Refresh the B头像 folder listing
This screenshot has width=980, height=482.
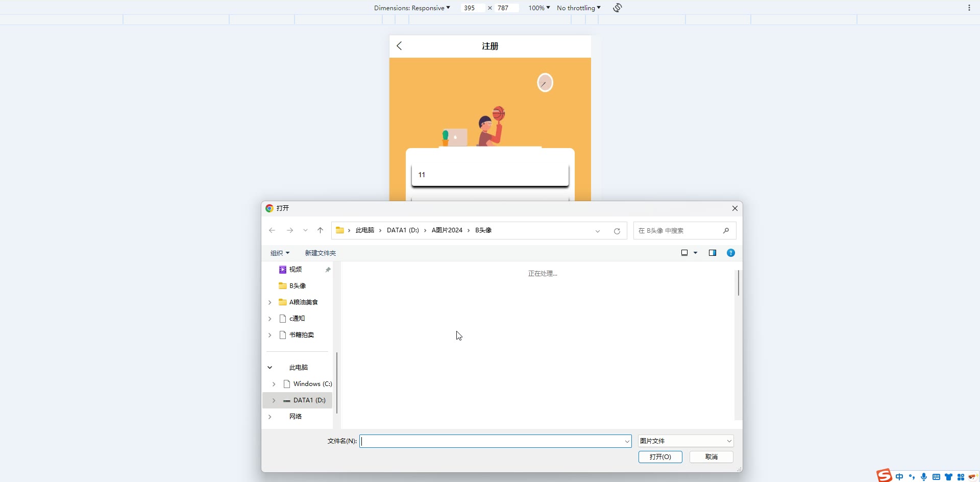coord(617,231)
